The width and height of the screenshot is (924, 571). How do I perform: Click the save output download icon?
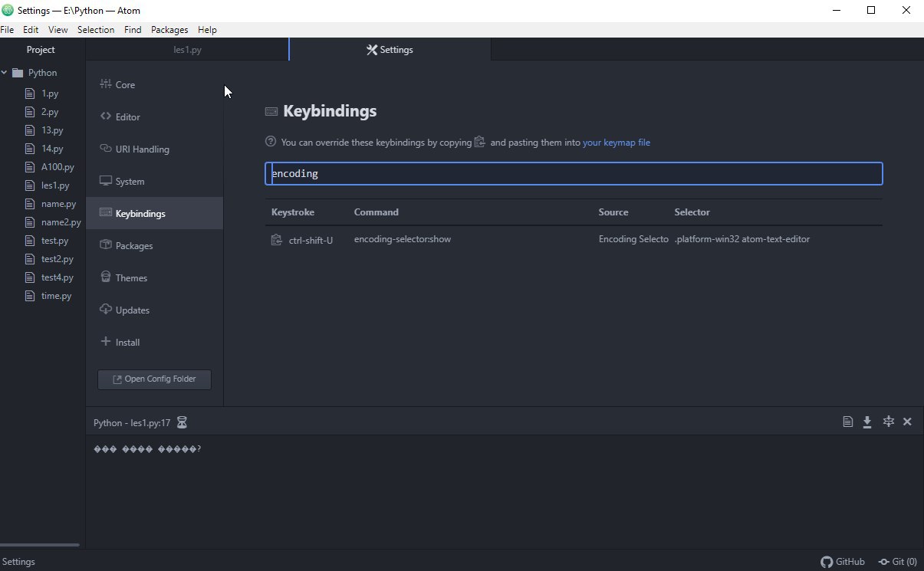pyautogui.click(x=867, y=422)
